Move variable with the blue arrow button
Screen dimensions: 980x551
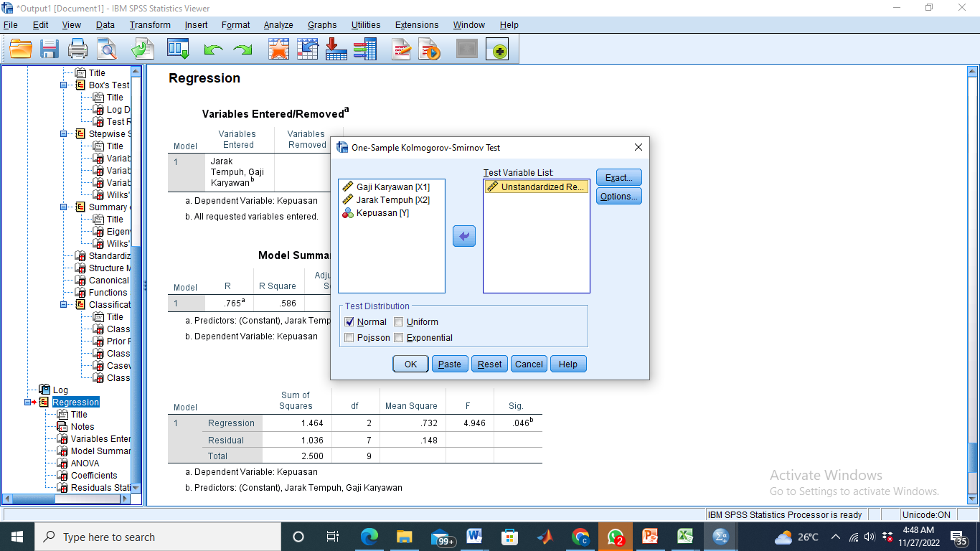pos(464,236)
